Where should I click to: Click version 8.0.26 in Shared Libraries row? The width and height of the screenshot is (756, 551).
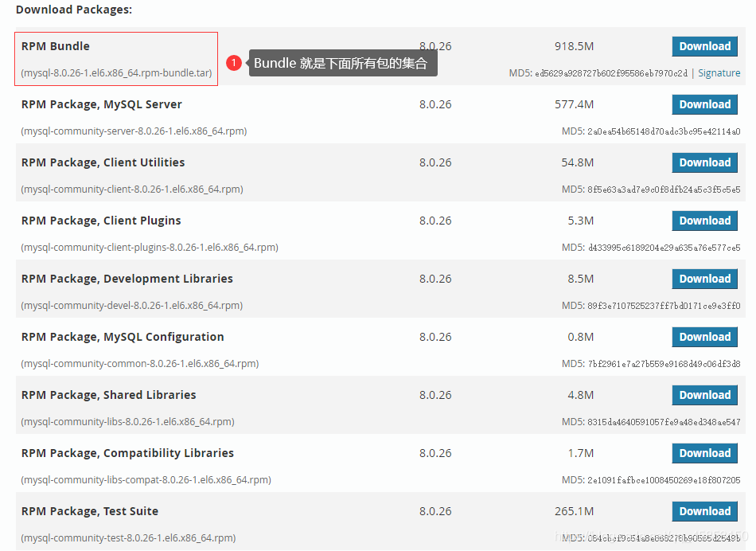[435, 395]
